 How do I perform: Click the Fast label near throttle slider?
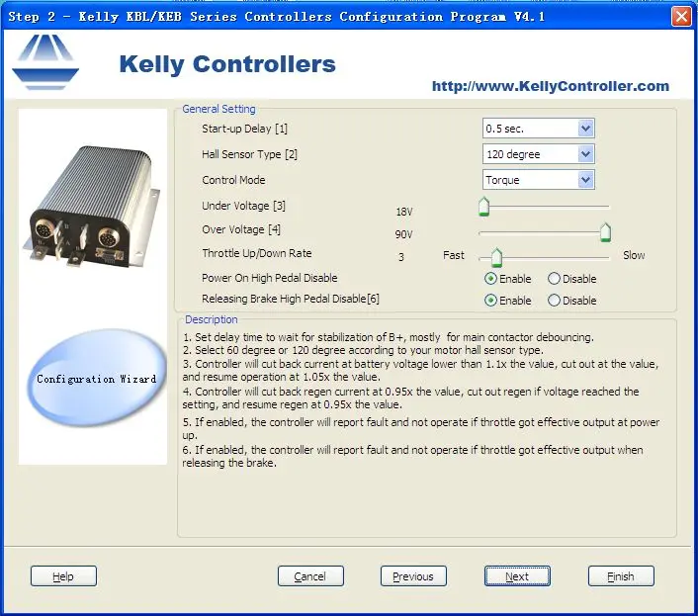pos(454,255)
